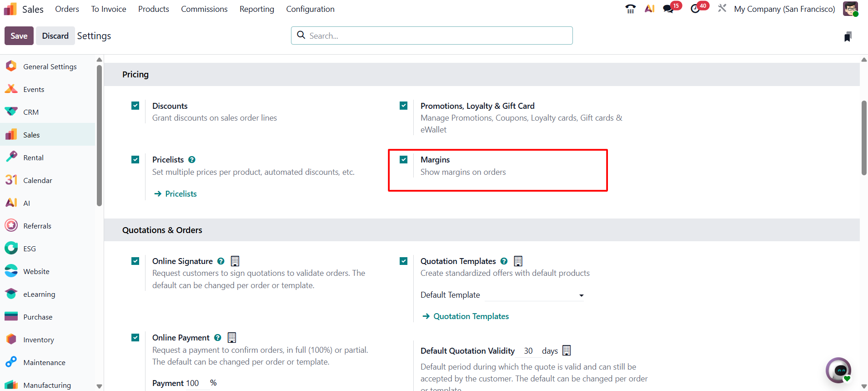Open the chat messages icon with 15 badge
The width and height of the screenshot is (868, 391).
pyautogui.click(x=668, y=9)
